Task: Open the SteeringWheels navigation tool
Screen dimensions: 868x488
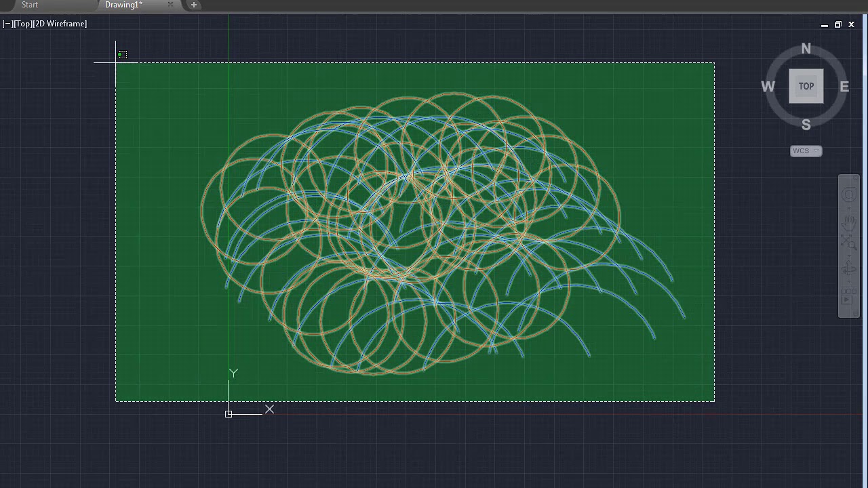Action: pyautogui.click(x=849, y=195)
